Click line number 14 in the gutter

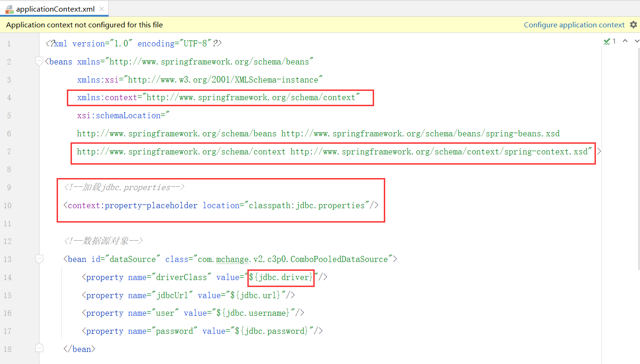(7, 277)
